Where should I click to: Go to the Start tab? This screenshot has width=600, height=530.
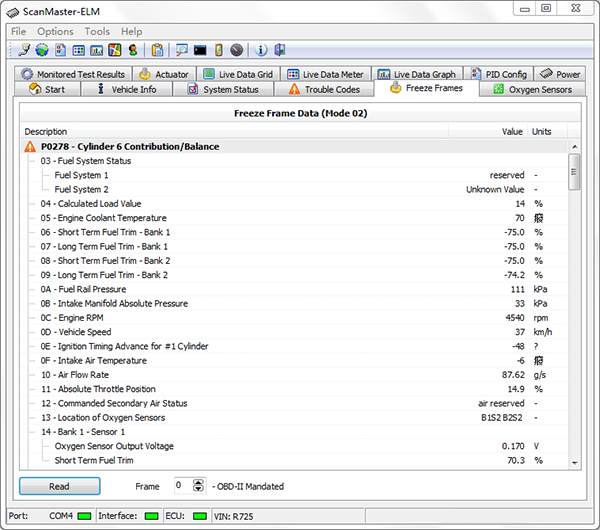point(47,89)
